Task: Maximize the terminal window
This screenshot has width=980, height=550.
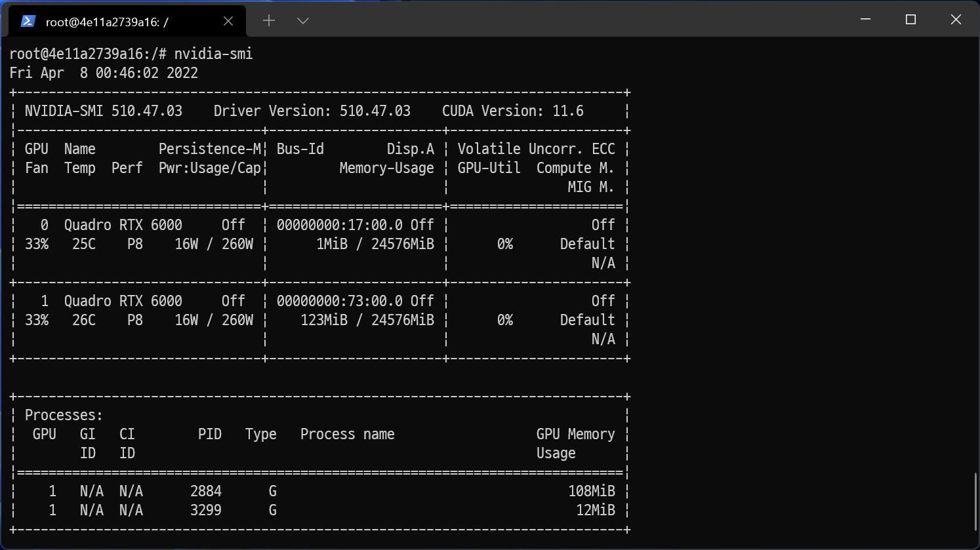Action: pyautogui.click(x=910, y=19)
